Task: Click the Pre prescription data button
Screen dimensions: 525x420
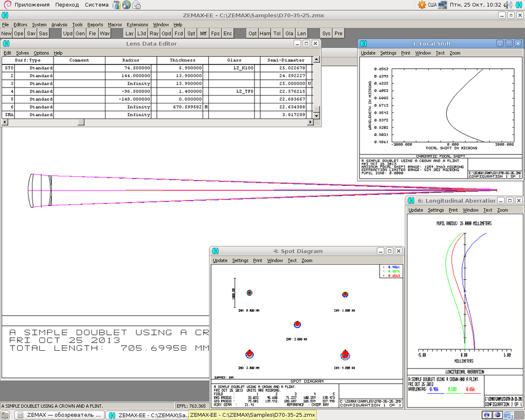Action: (x=339, y=33)
